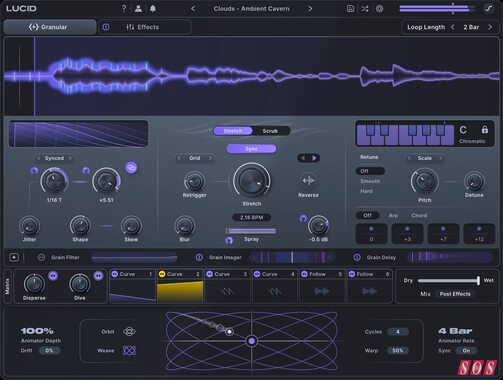Toggle the Curve 2 yellow modulator power
This screenshot has height=380, width=503.
tap(162, 274)
